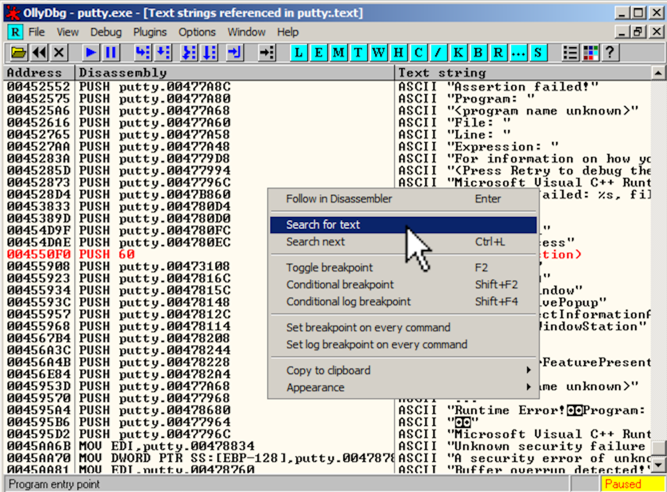Viewport: 667px width, 492px height.
Task: Restore the inner MDI child window
Action: tap(638, 32)
